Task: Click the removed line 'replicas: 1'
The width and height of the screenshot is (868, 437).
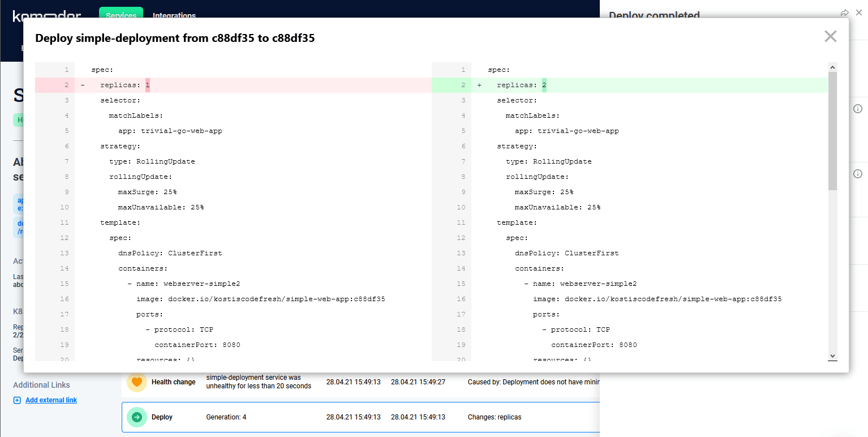Action: (x=124, y=85)
